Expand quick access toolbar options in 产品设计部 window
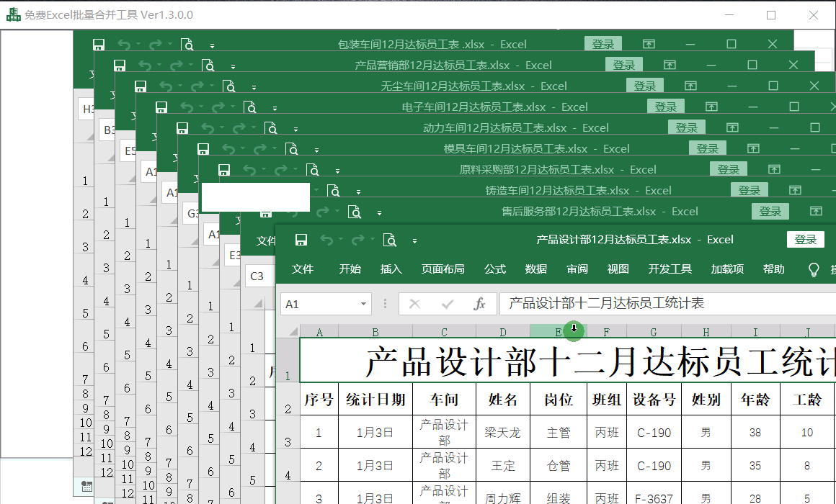 (415, 240)
